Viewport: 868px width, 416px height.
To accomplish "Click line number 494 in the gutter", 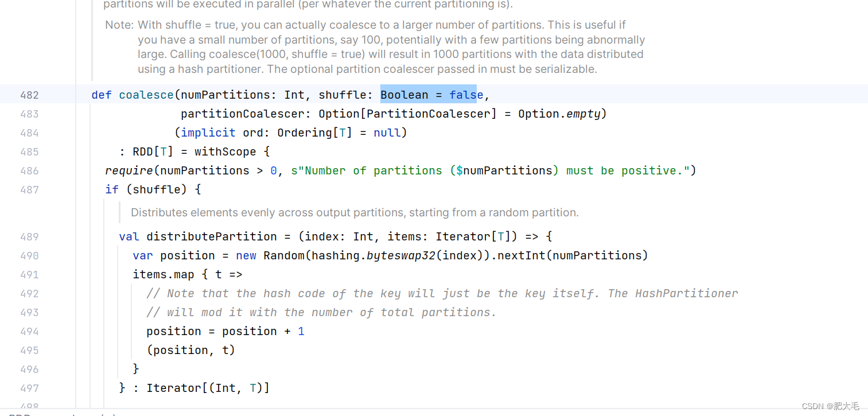I will click(29, 332).
